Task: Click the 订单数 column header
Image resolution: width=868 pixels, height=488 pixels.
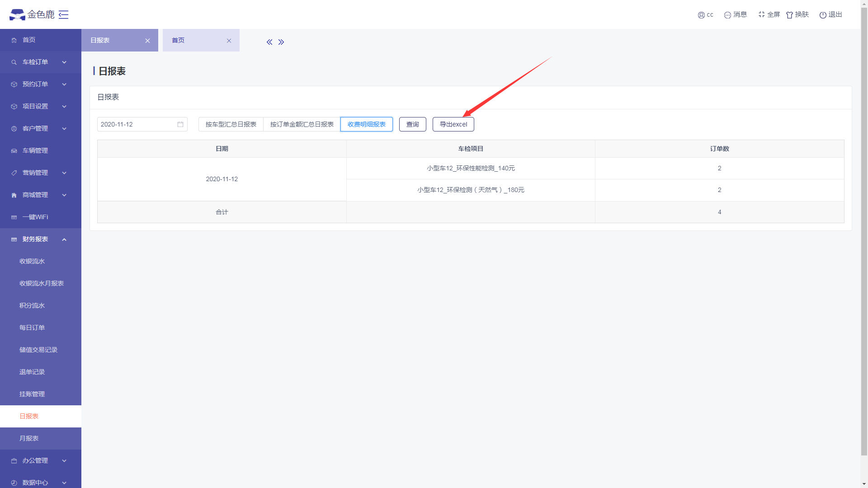Action: pyautogui.click(x=720, y=149)
